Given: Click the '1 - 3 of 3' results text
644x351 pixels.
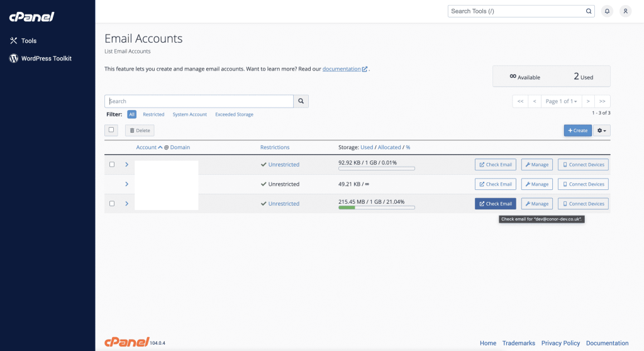Looking at the screenshot, I should point(601,113).
